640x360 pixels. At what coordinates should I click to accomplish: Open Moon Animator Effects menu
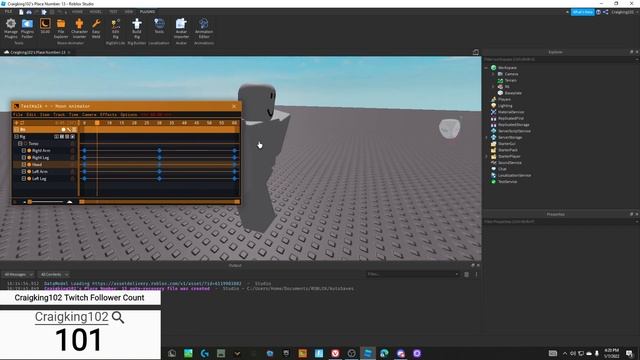pos(109,115)
